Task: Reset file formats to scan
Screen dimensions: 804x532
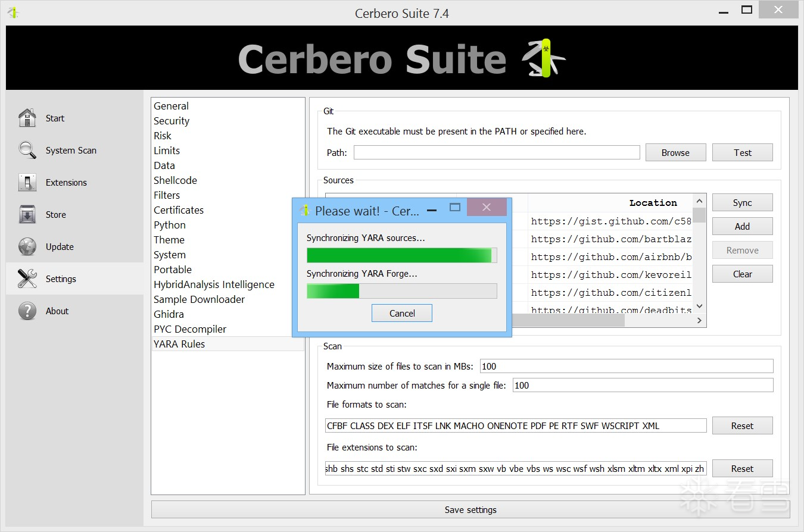Action: (x=743, y=425)
